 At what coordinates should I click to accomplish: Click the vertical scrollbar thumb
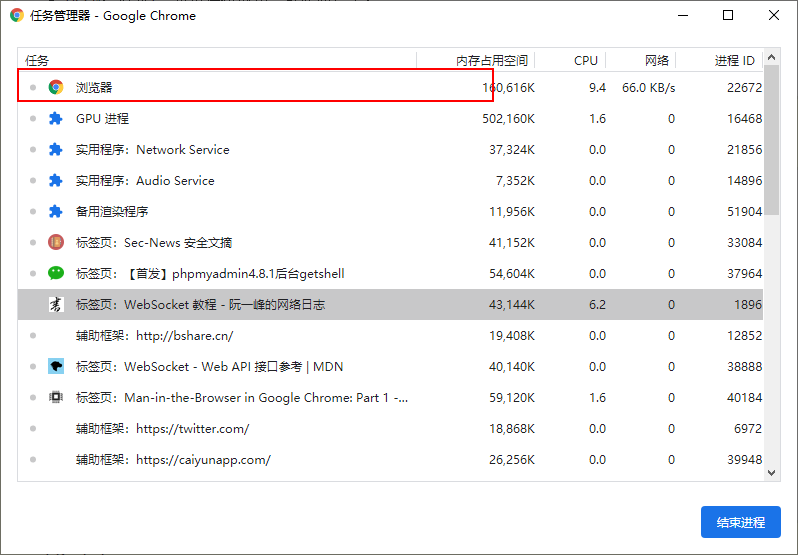(772, 140)
